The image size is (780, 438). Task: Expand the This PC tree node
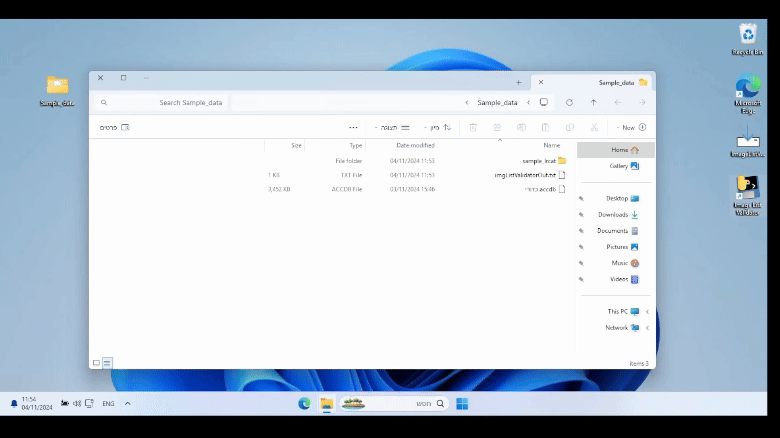click(x=647, y=312)
